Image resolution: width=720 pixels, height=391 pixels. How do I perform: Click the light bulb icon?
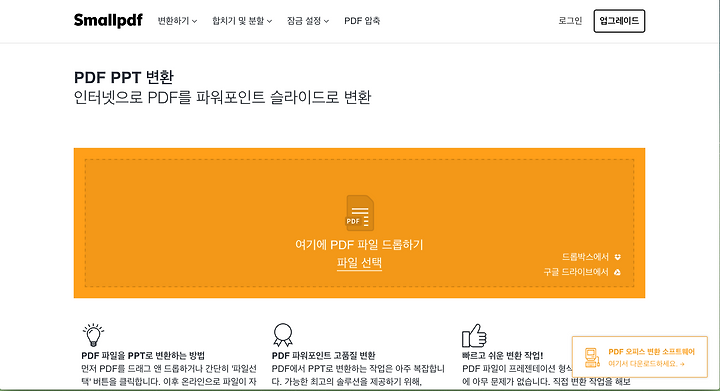(93, 335)
